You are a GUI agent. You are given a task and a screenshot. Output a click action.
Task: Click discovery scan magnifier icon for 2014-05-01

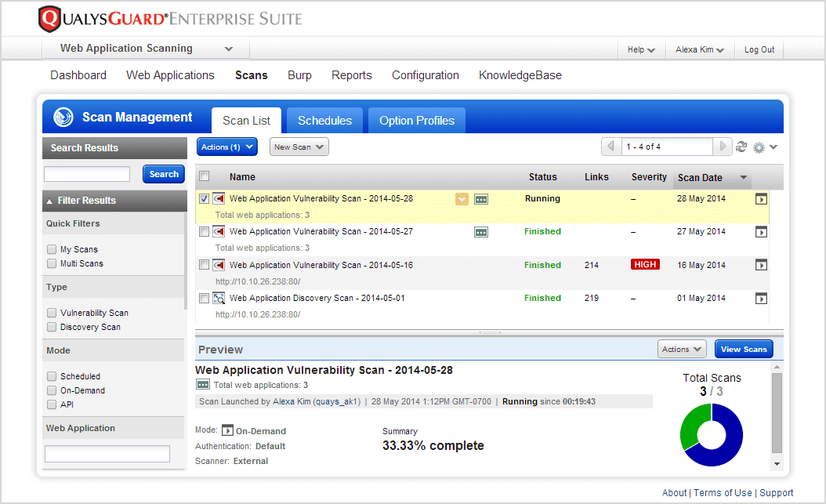(x=219, y=298)
